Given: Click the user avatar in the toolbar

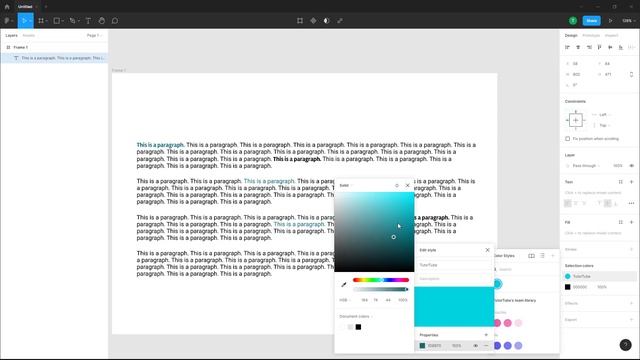Looking at the screenshot, I should [x=573, y=21].
